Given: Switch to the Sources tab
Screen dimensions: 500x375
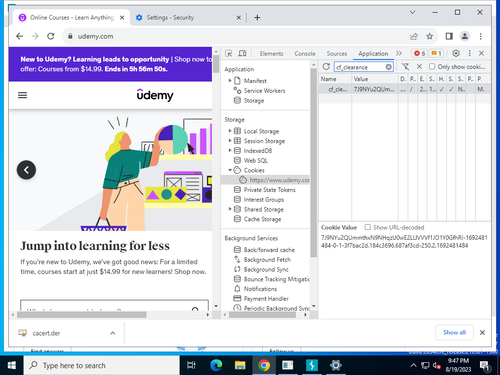Looking at the screenshot, I should [337, 54].
